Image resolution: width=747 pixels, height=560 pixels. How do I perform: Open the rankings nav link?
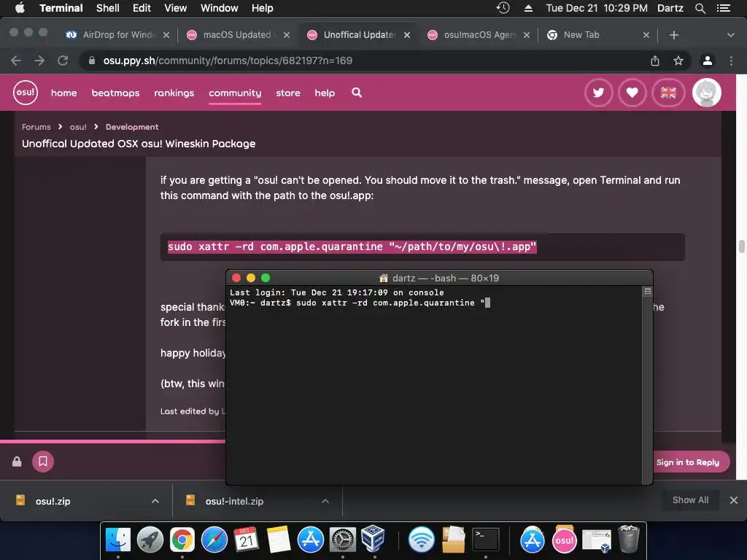tap(174, 93)
